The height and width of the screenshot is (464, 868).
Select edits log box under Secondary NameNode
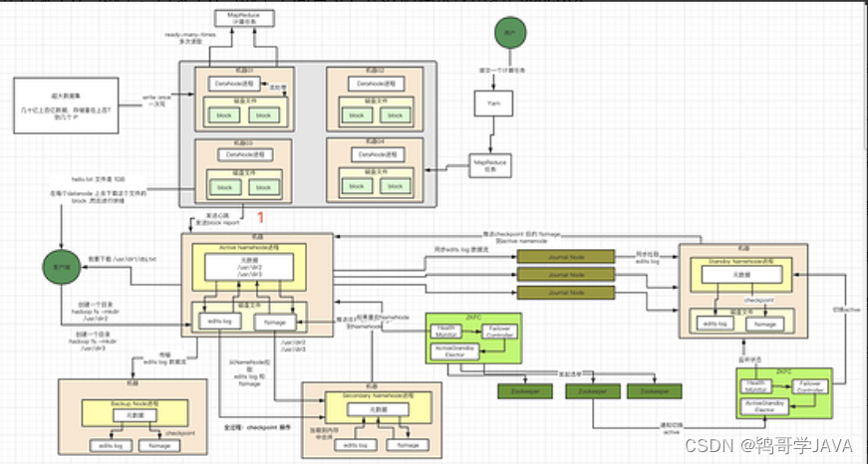pos(356,445)
